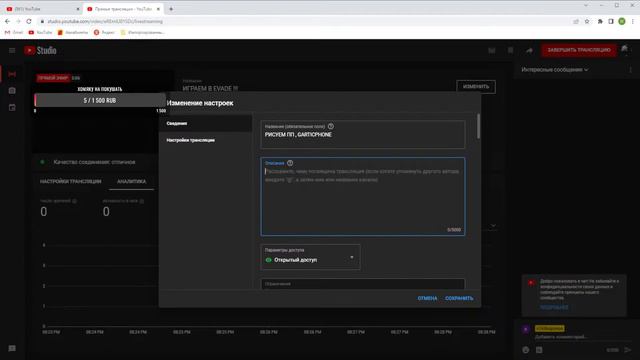
Task: Open the emoji picker in chat
Action: tap(526, 350)
